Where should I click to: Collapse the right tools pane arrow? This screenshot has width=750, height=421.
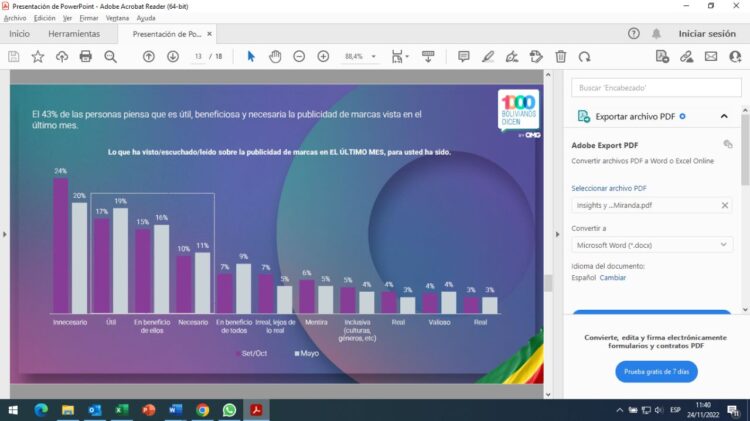pos(557,234)
